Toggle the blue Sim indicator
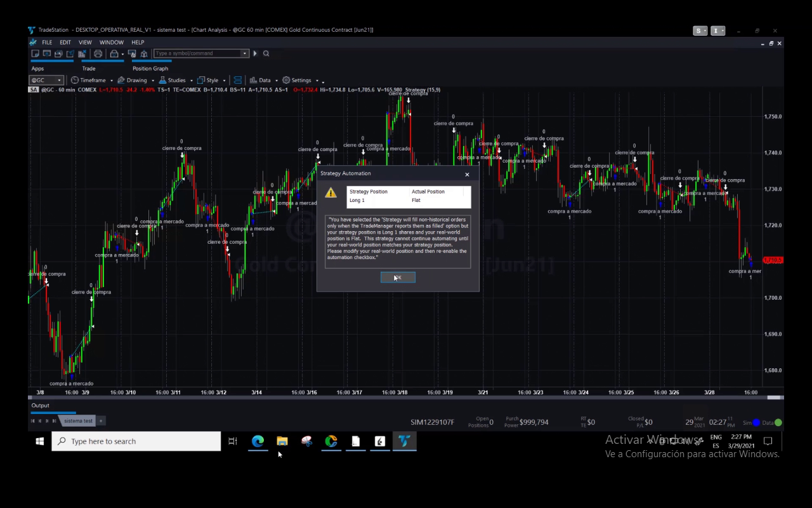812x508 pixels. click(x=756, y=422)
